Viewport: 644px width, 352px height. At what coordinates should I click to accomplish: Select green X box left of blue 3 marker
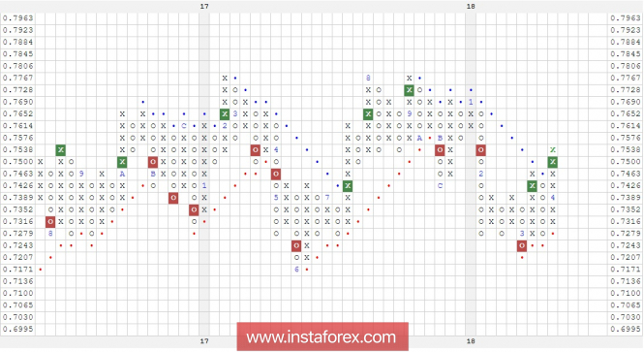(225, 113)
